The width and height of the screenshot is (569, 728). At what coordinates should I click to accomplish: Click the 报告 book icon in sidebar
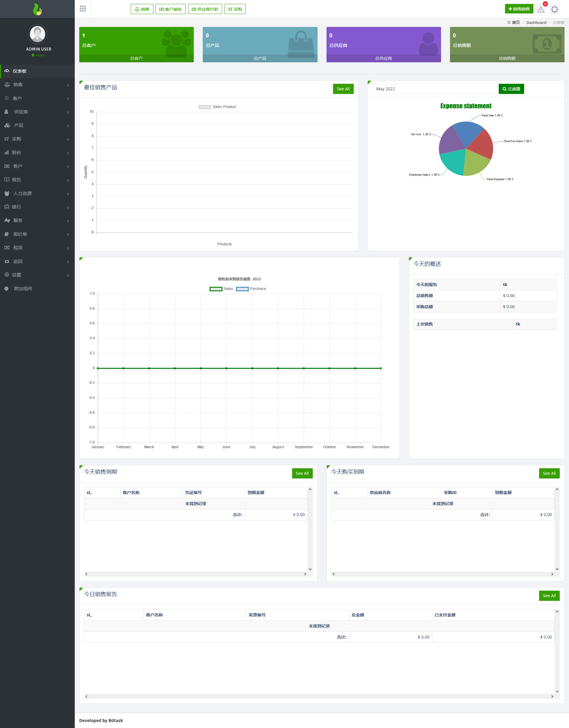coord(7,180)
